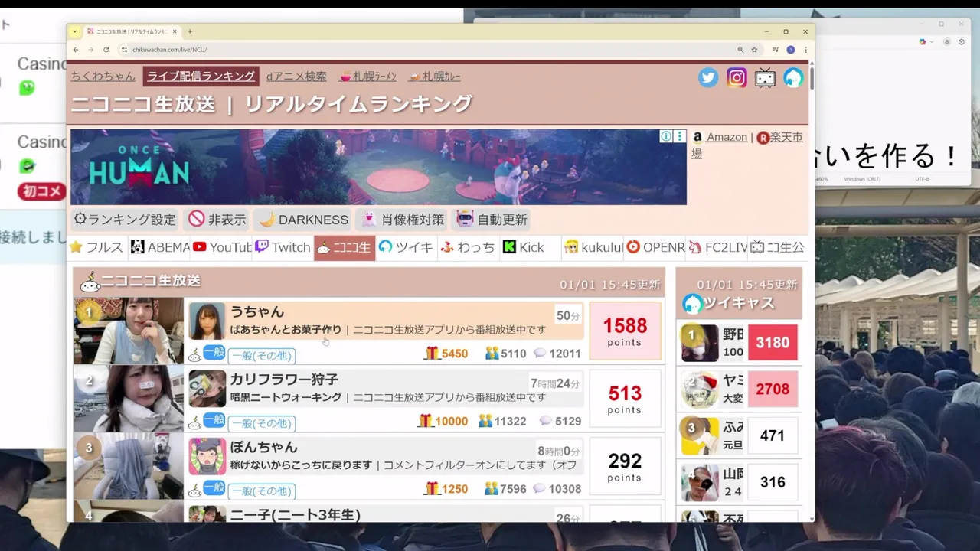
Task: Select the Kick tab
Action: [x=531, y=247]
